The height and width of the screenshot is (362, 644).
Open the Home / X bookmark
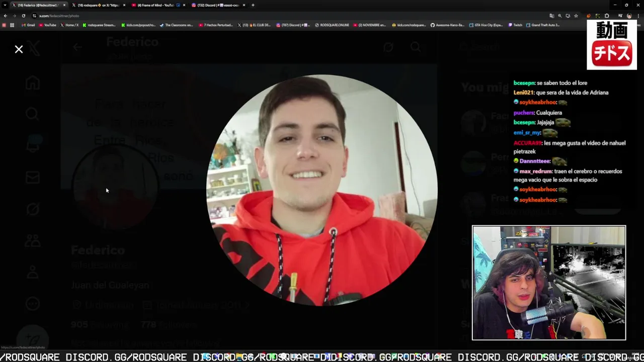[x=69, y=25]
